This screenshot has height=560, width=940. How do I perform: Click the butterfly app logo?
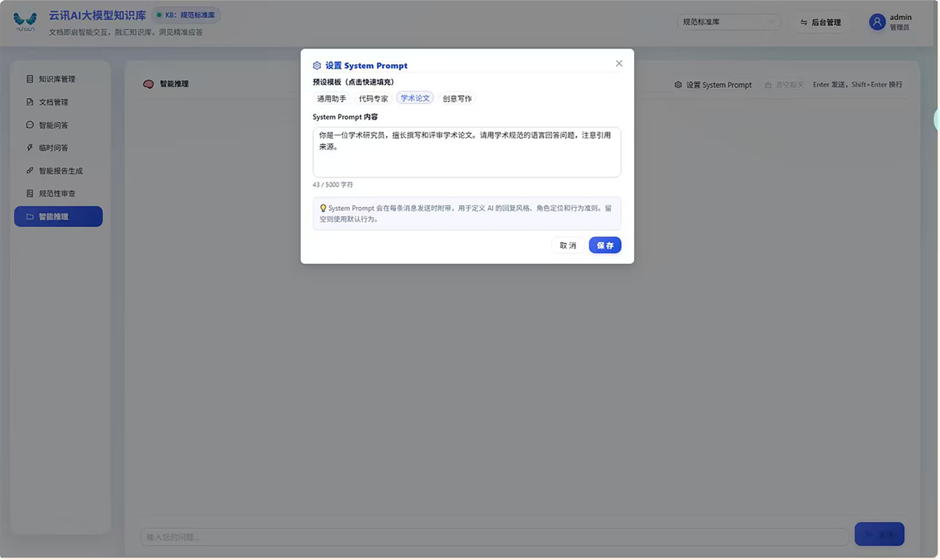(25, 22)
